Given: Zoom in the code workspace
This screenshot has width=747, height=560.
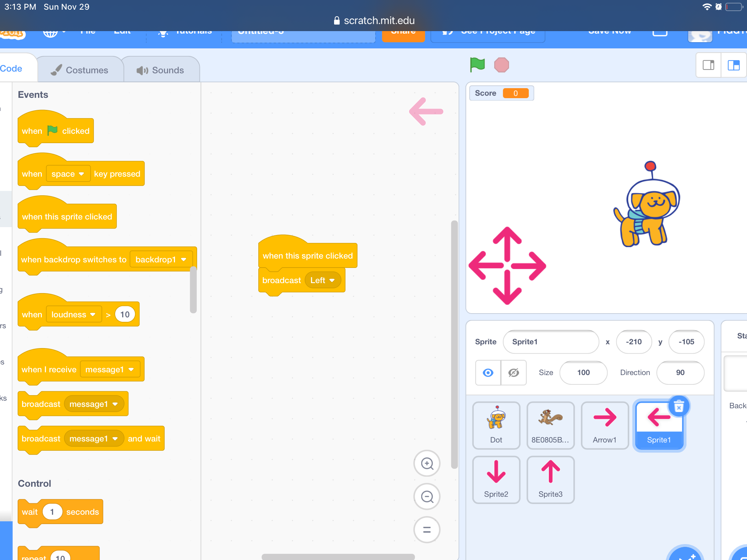Looking at the screenshot, I should pyautogui.click(x=427, y=463).
